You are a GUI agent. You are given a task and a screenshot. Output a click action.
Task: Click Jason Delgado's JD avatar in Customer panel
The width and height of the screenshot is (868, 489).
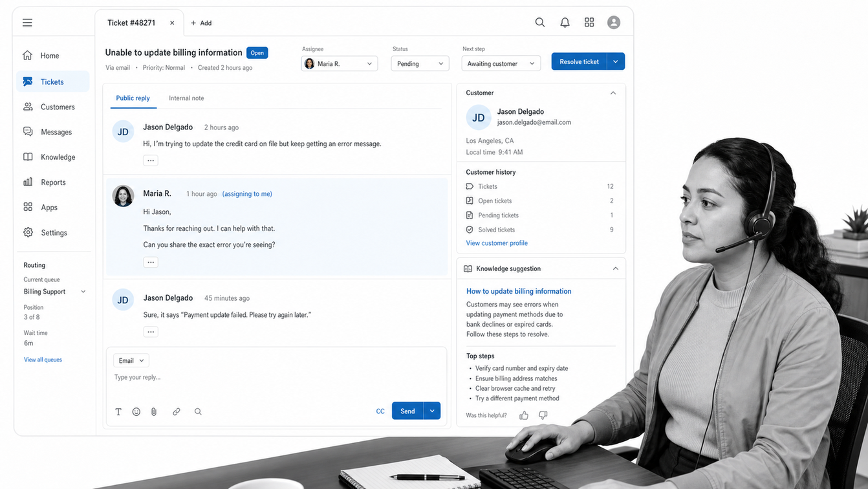click(479, 118)
